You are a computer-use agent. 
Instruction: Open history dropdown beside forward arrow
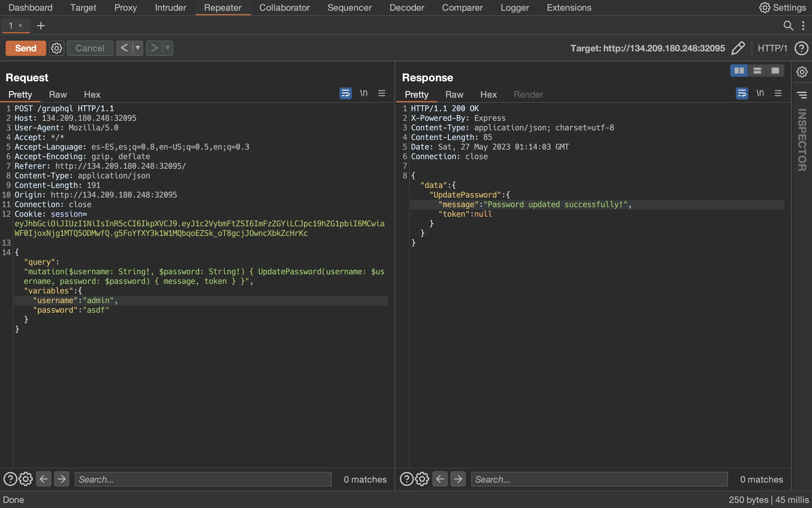point(168,48)
